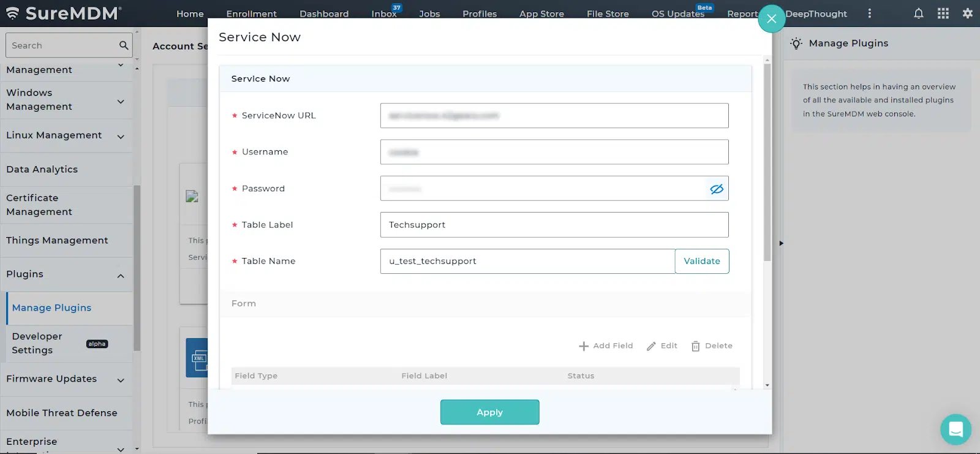Click the Delete trash button
The width and height of the screenshot is (980, 454).
click(712, 346)
